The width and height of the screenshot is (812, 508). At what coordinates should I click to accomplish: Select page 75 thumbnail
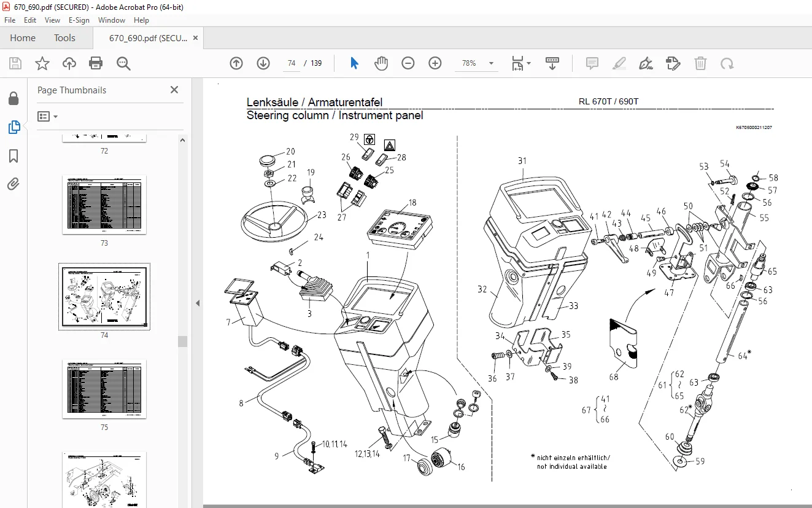click(x=104, y=389)
